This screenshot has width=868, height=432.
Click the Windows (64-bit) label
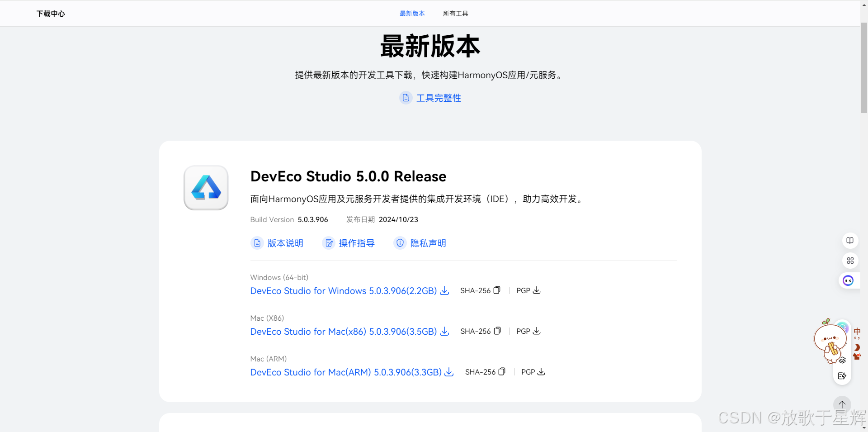279,277
